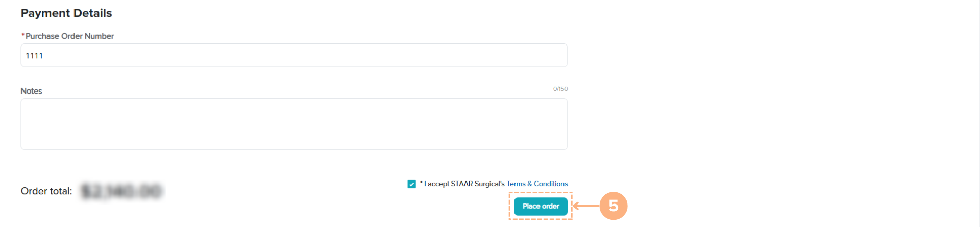Click the I accept label text

pos(436,184)
